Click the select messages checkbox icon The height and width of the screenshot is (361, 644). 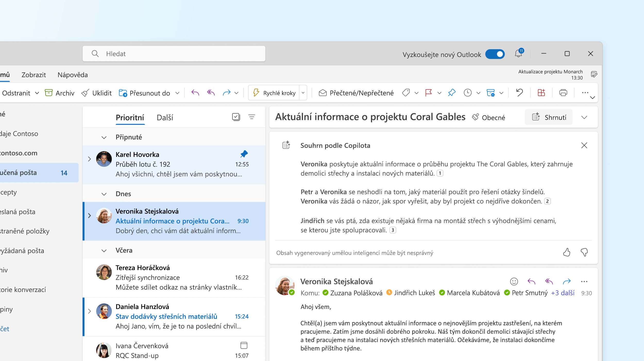click(236, 117)
